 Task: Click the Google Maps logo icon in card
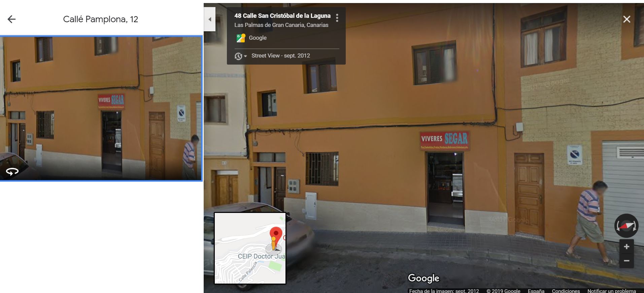click(x=241, y=38)
